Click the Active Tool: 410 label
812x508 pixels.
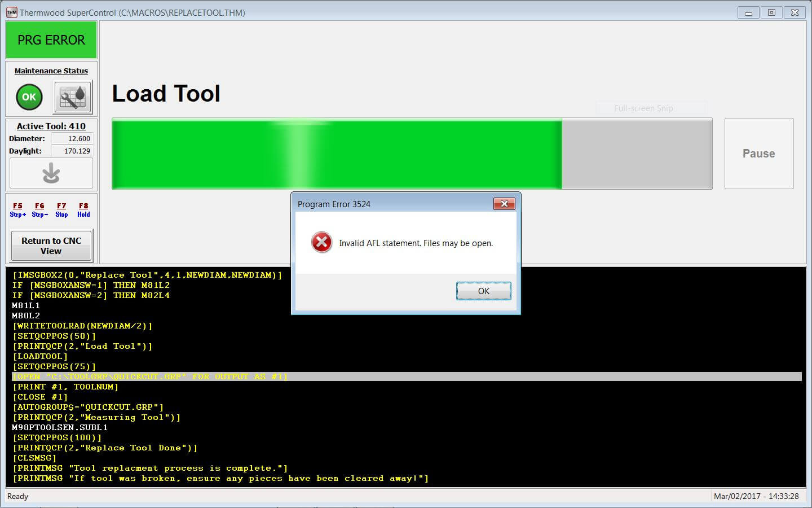51,126
